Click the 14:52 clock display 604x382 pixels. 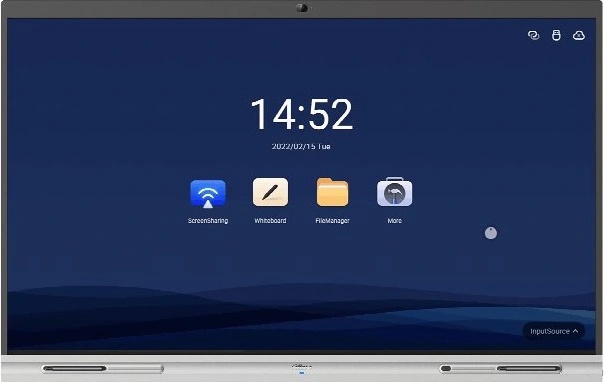click(302, 114)
